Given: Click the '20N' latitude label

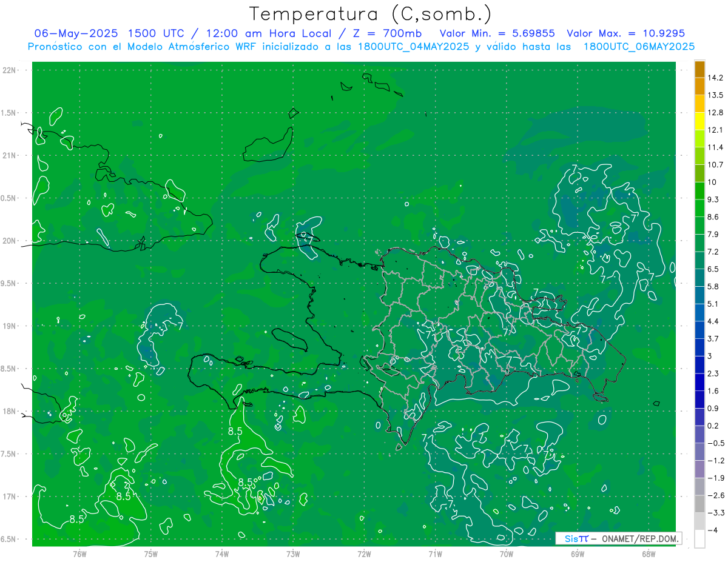Looking at the screenshot, I should click(x=9, y=241).
